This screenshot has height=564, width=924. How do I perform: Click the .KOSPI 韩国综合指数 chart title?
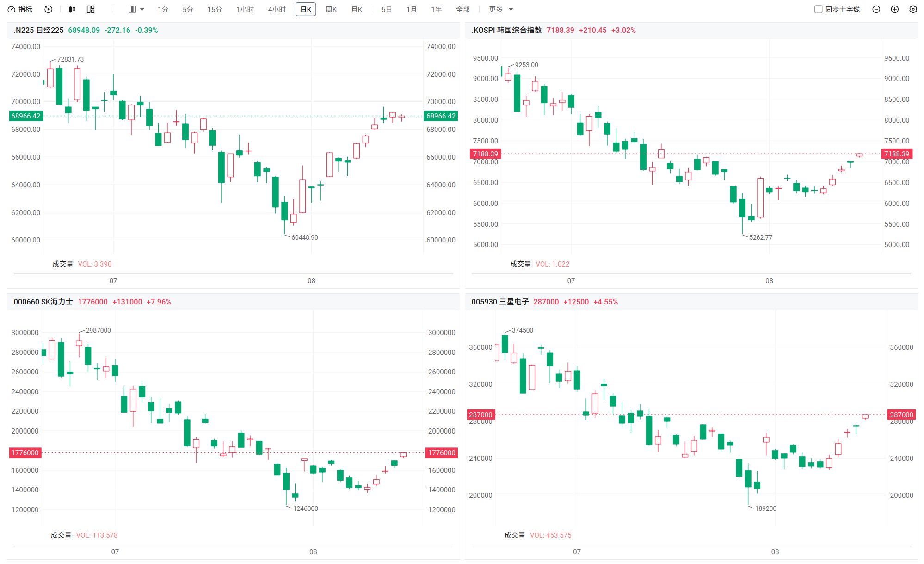506,30
